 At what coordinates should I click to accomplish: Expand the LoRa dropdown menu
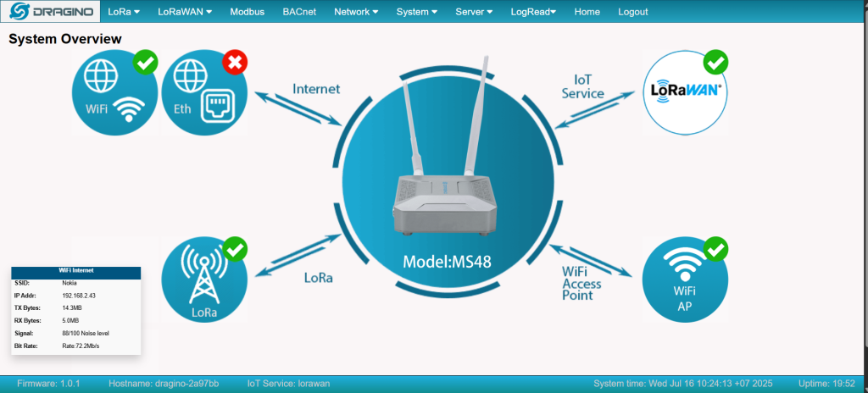click(x=123, y=12)
